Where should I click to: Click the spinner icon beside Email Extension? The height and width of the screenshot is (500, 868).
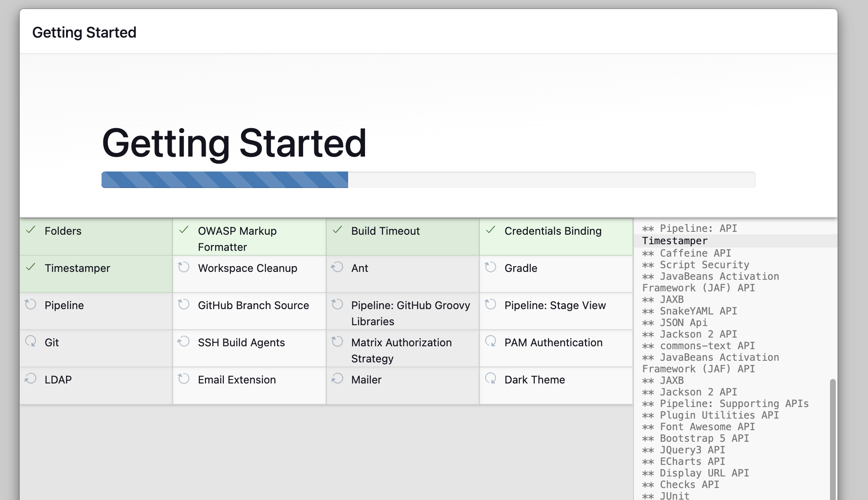pos(184,379)
